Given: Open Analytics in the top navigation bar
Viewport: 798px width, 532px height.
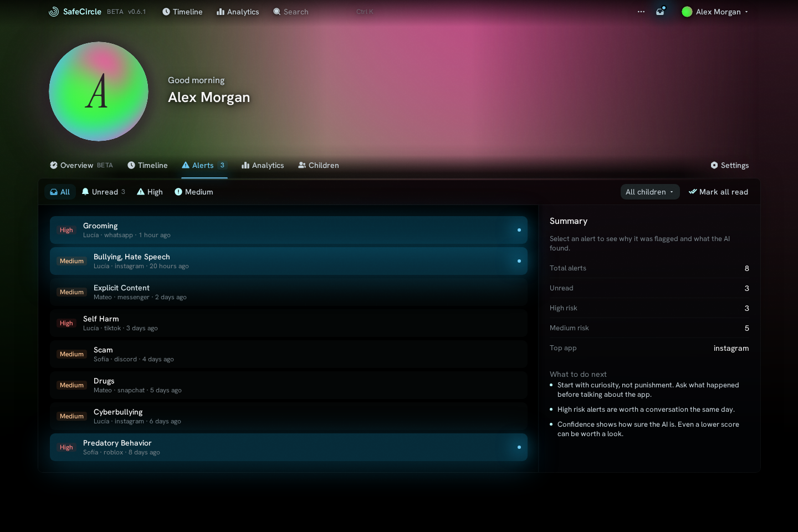Looking at the screenshot, I should [x=238, y=12].
